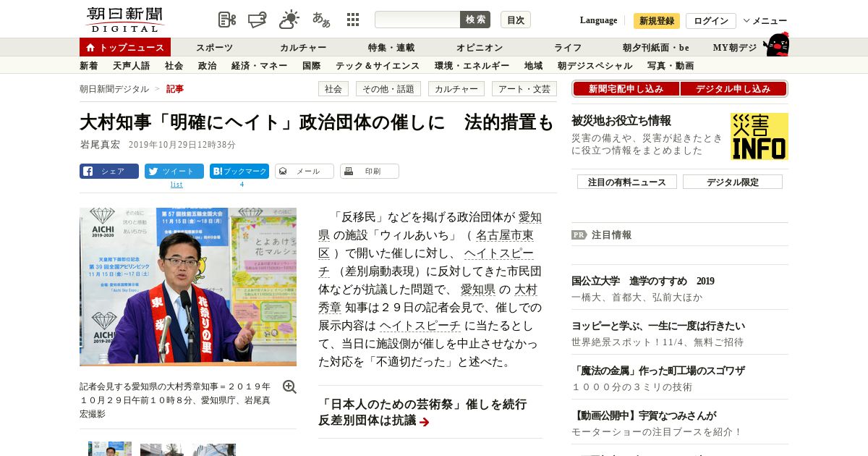The height and width of the screenshot is (456, 868).
Task: Select 国際 in sub navigation
Action: (312, 66)
